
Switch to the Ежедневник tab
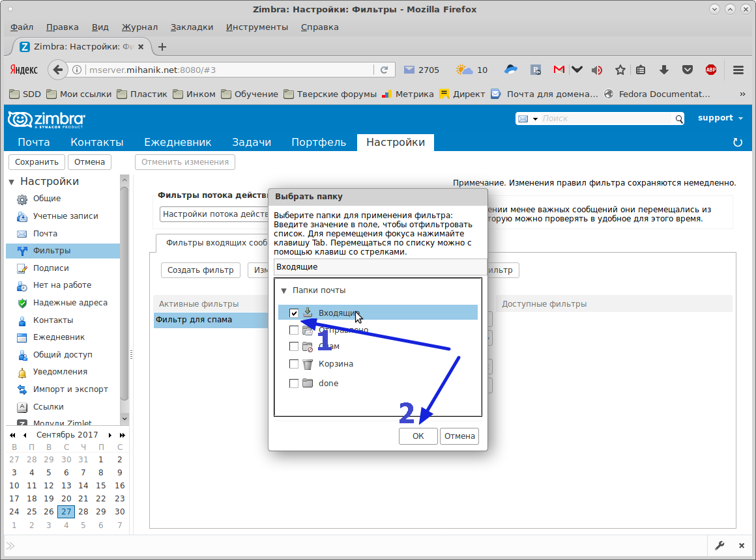tap(177, 142)
